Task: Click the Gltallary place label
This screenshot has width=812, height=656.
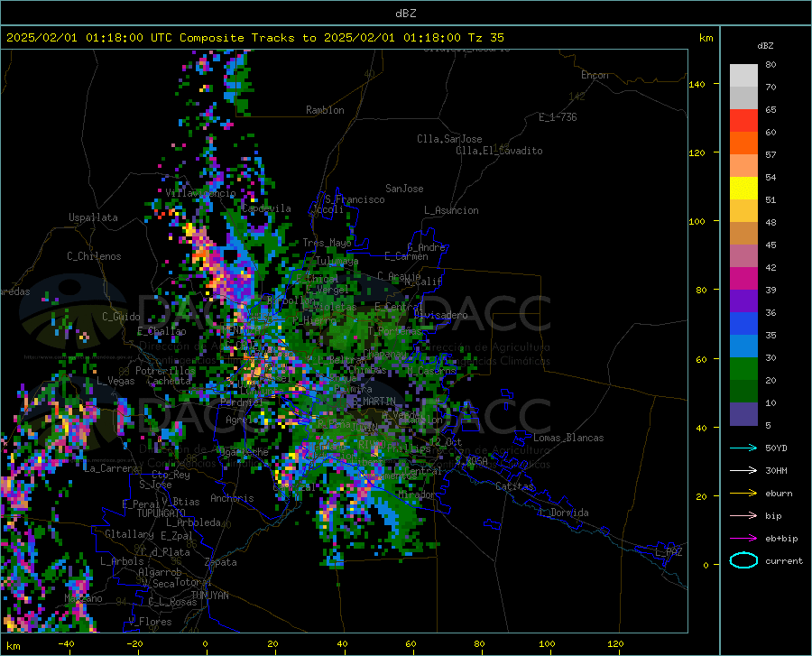Action: point(129,534)
